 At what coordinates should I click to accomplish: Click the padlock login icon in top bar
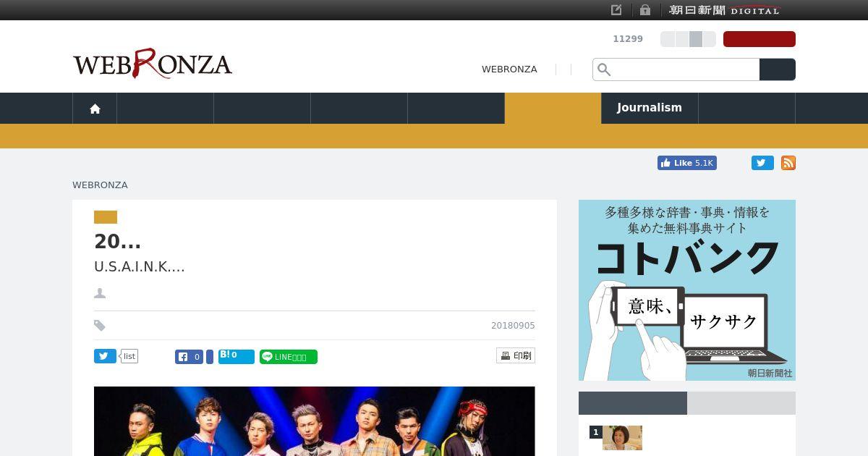click(645, 10)
